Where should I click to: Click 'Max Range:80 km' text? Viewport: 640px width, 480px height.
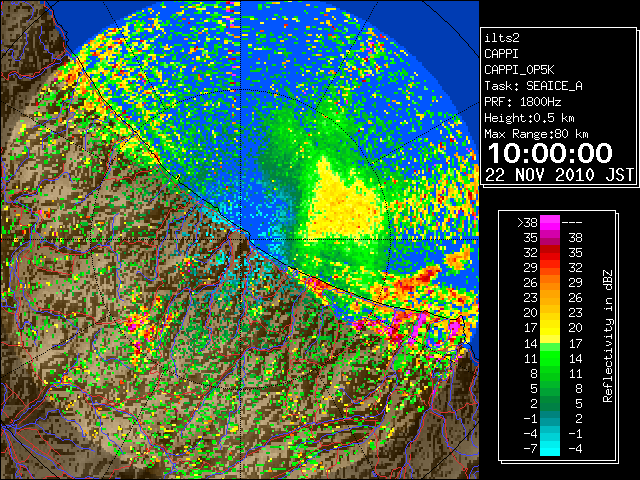point(536,134)
